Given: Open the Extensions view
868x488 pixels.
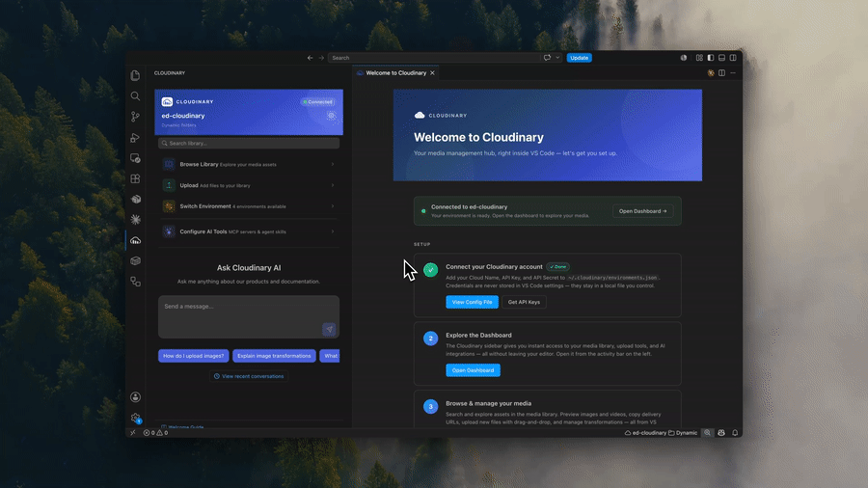Looking at the screenshot, I should point(135,178).
